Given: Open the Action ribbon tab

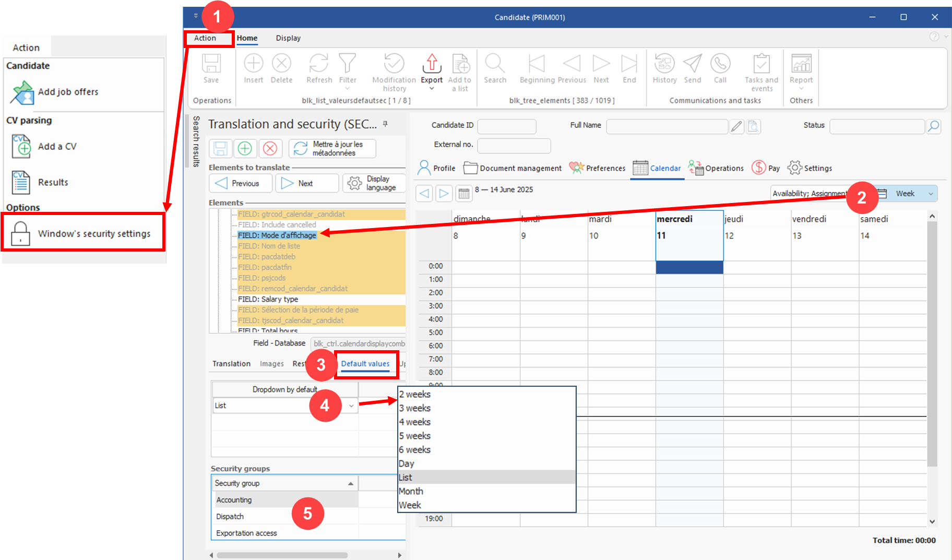Looking at the screenshot, I should (x=205, y=38).
